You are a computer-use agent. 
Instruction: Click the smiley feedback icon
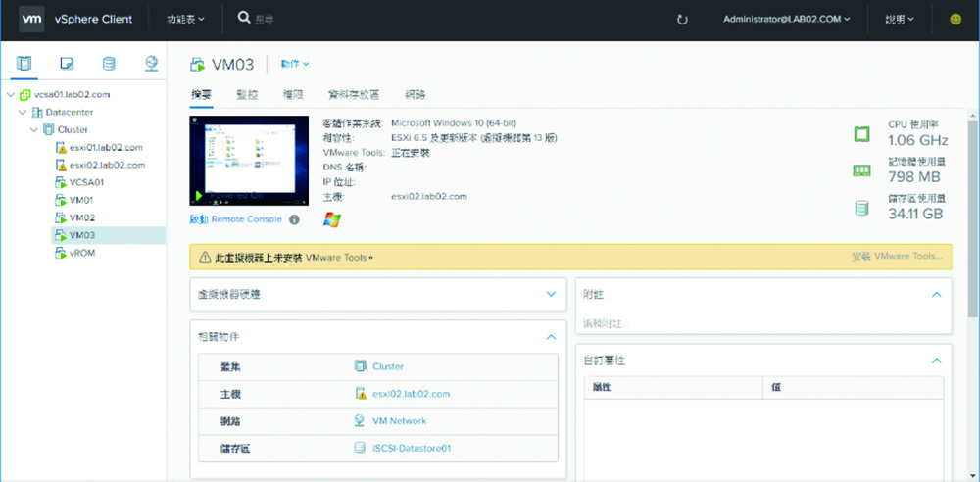(955, 20)
